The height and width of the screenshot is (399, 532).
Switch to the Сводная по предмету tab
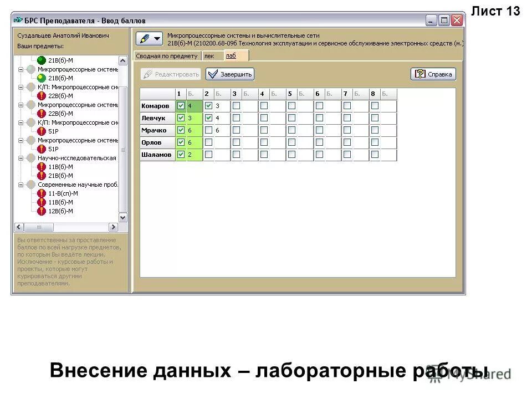pyautogui.click(x=166, y=56)
